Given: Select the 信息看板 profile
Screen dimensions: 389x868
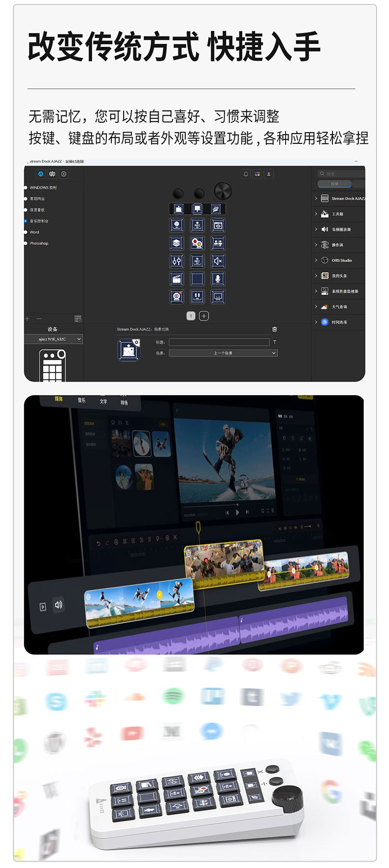Looking at the screenshot, I should pos(37,210).
